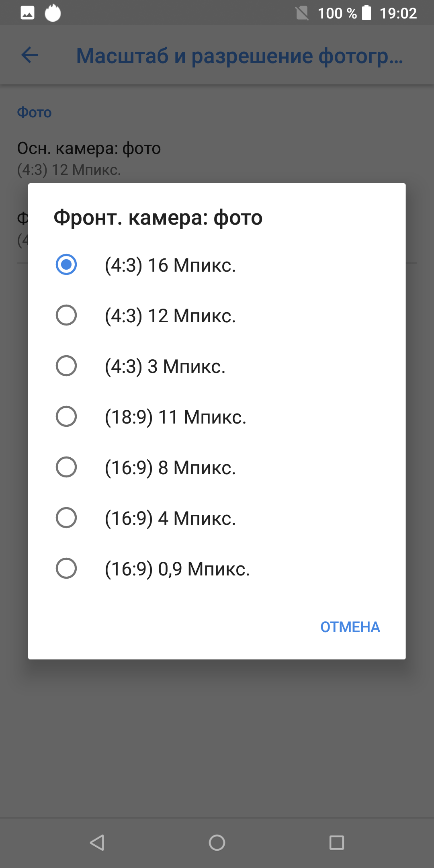Open the Осн. камера: фото setting

tap(89, 158)
